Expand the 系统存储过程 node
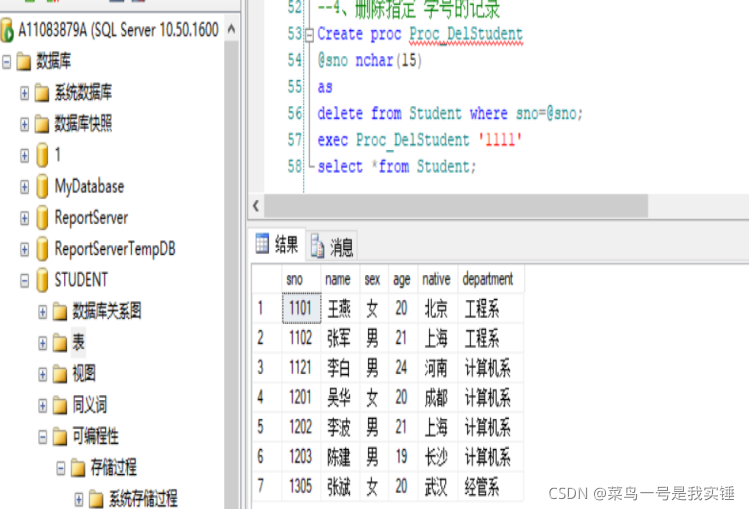Screen dimensions: 750x510 coord(79,499)
